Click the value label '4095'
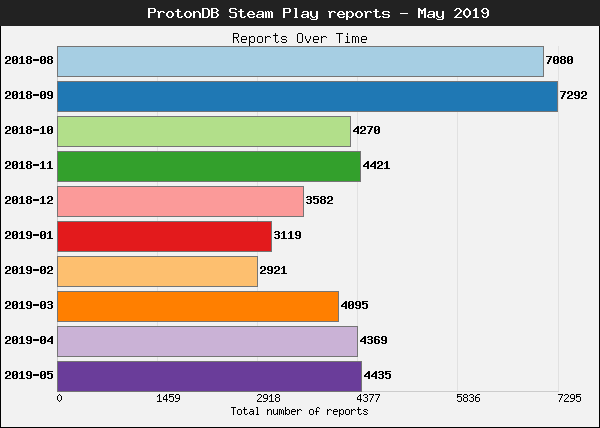The width and height of the screenshot is (600, 428). click(x=355, y=305)
